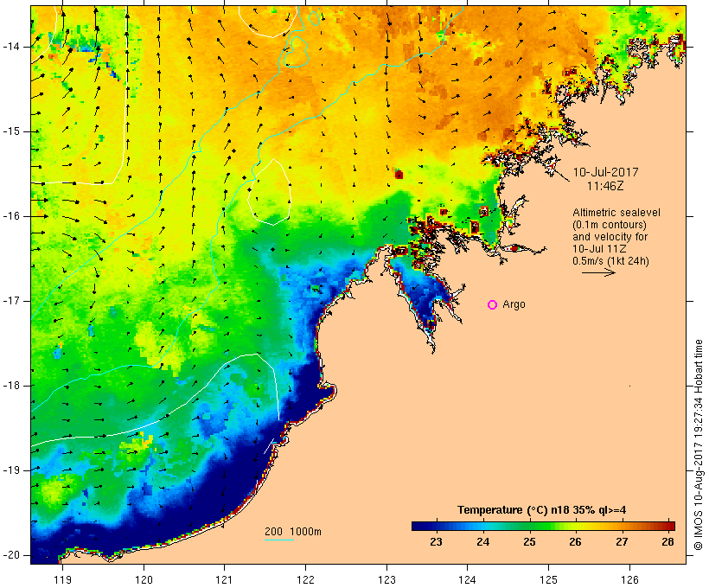Click the longitude axis label '123'
709x588 pixels.
pyautogui.click(x=386, y=580)
